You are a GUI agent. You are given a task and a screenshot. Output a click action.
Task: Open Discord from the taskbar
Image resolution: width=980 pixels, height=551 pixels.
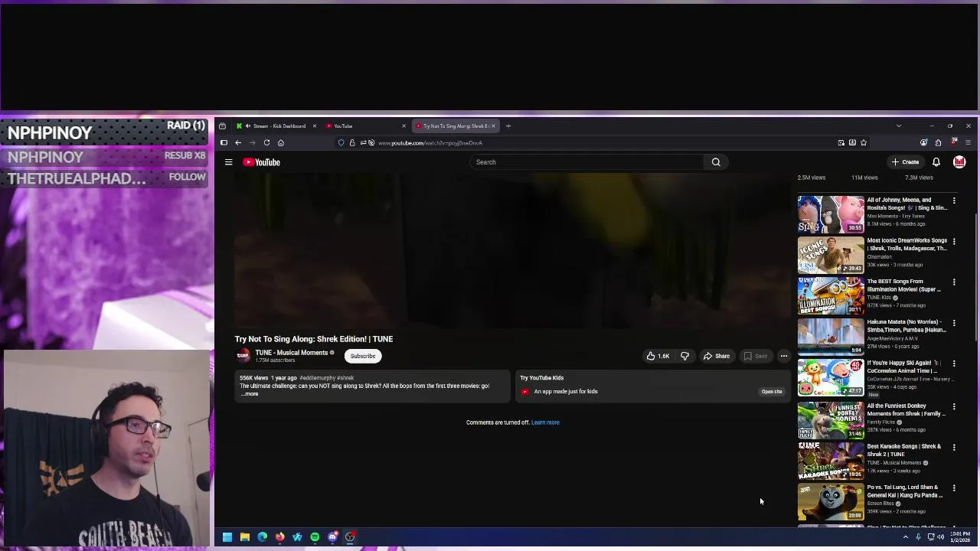point(332,537)
